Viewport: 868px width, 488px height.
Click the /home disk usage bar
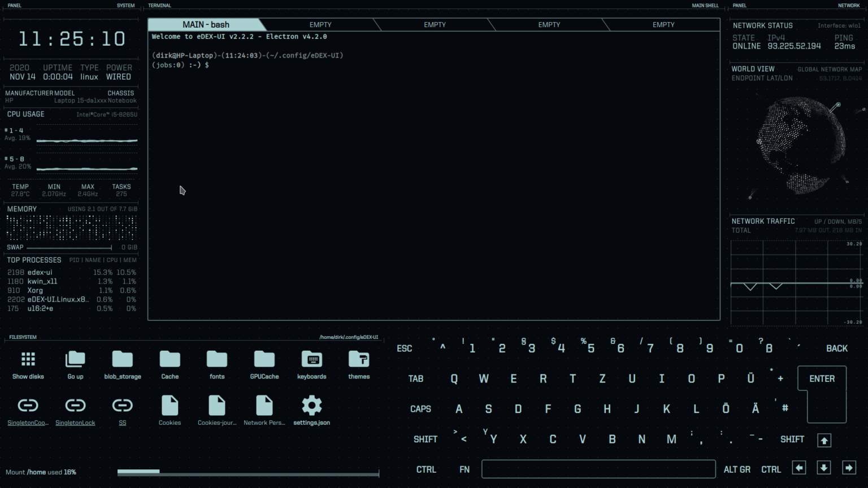click(x=248, y=472)
